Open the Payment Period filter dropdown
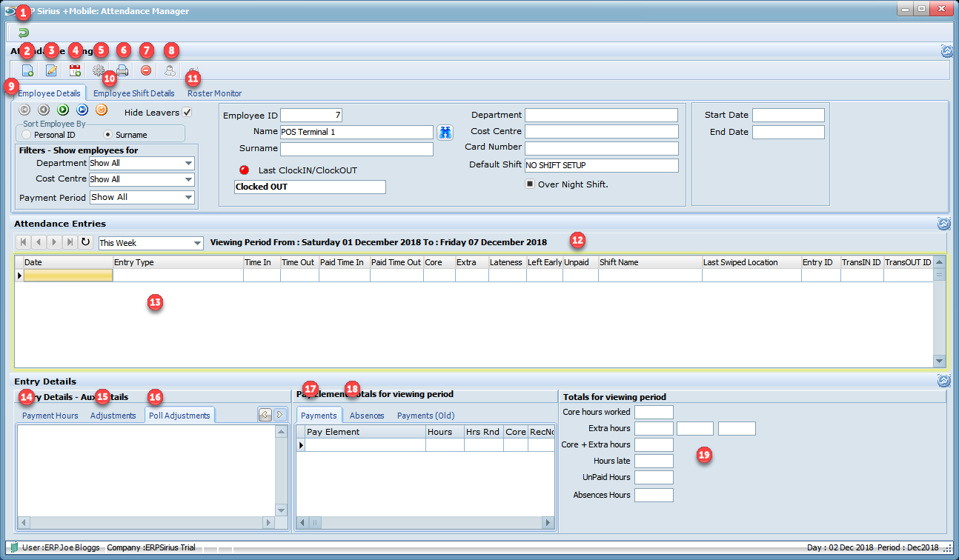Viewport: 959px width, 560px height. tap(189, 197)
